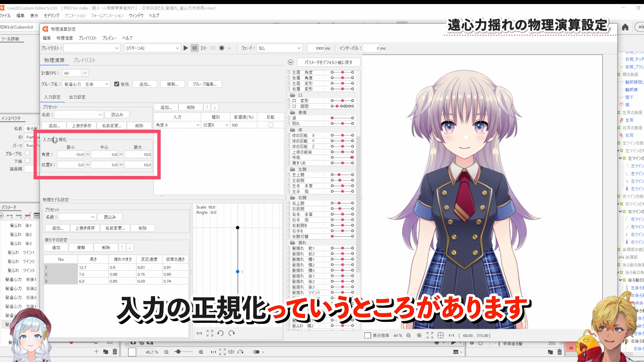Open the 計算FPS dropdown
644x362 pixels.
(85, 73)
